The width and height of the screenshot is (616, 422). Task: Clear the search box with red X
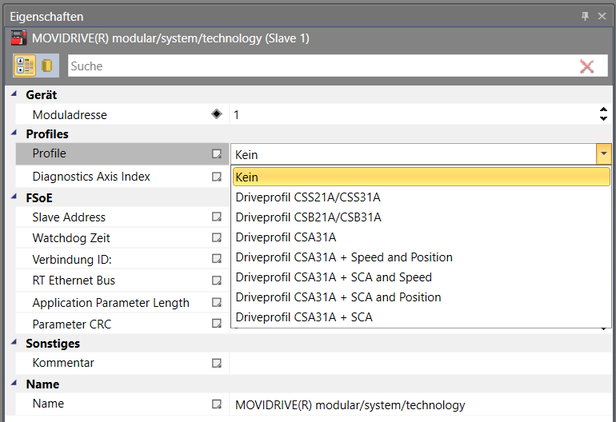[x=587, y=66]
